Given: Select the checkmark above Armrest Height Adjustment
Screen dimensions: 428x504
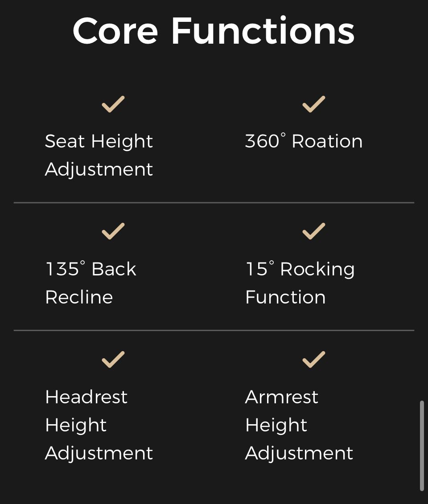Looking at the screenshot, I should pos(313,359).
